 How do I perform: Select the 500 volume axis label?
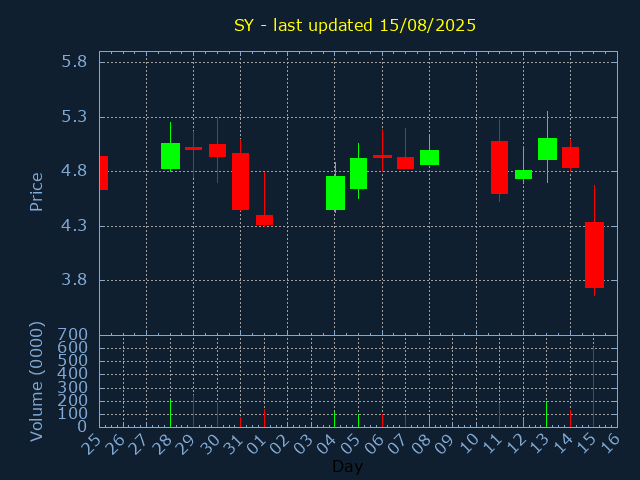(x=73, y=361)
